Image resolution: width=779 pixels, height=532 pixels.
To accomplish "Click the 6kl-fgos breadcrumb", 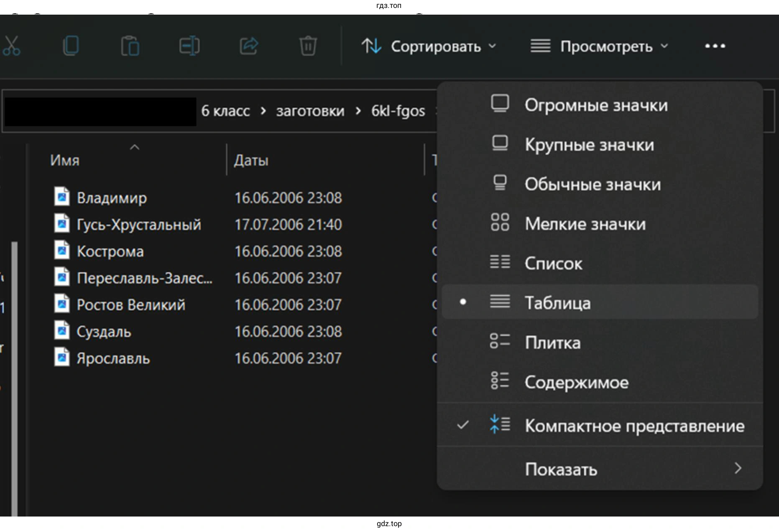I will pos(398,111).
